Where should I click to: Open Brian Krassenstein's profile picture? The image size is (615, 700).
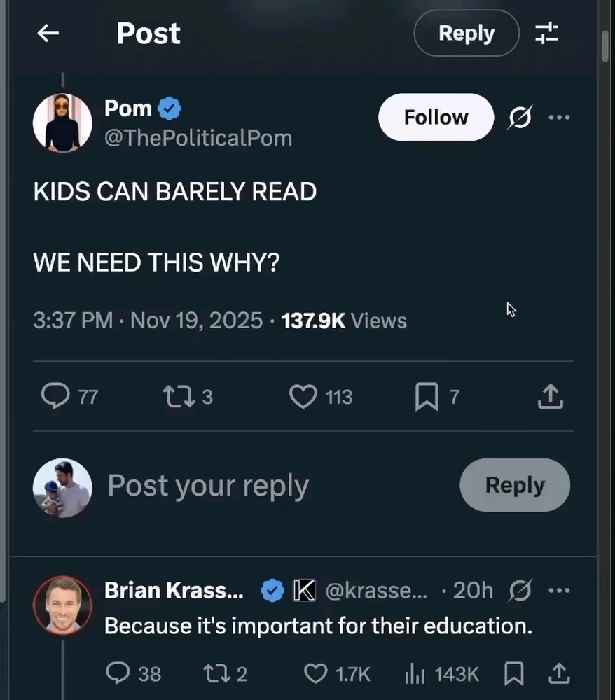(x=62, y=605)
